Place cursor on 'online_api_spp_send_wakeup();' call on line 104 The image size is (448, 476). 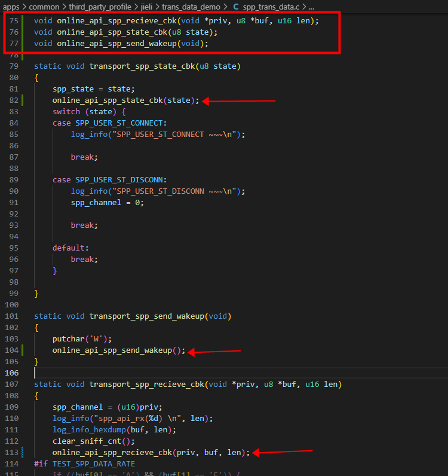[119, 350]
